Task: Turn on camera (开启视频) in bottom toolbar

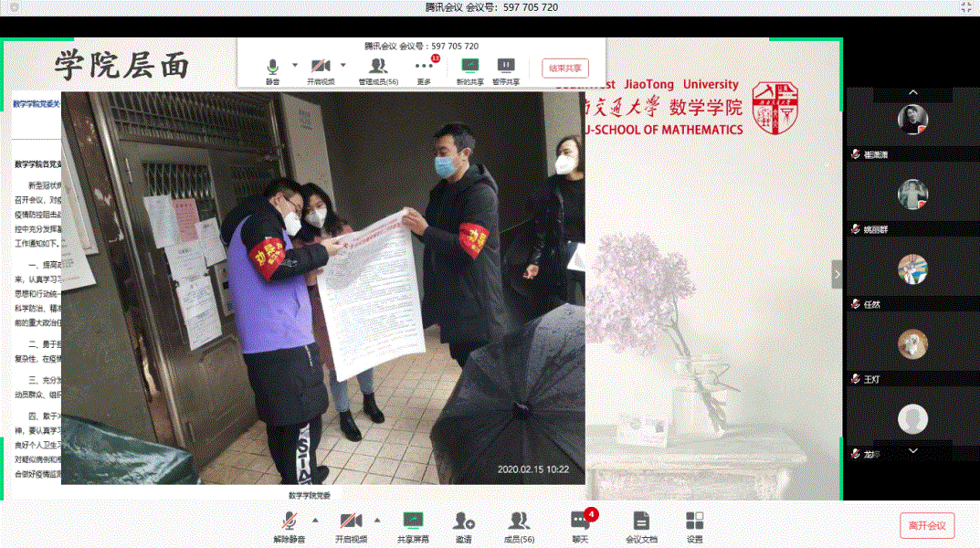Action: coord(351,526)
